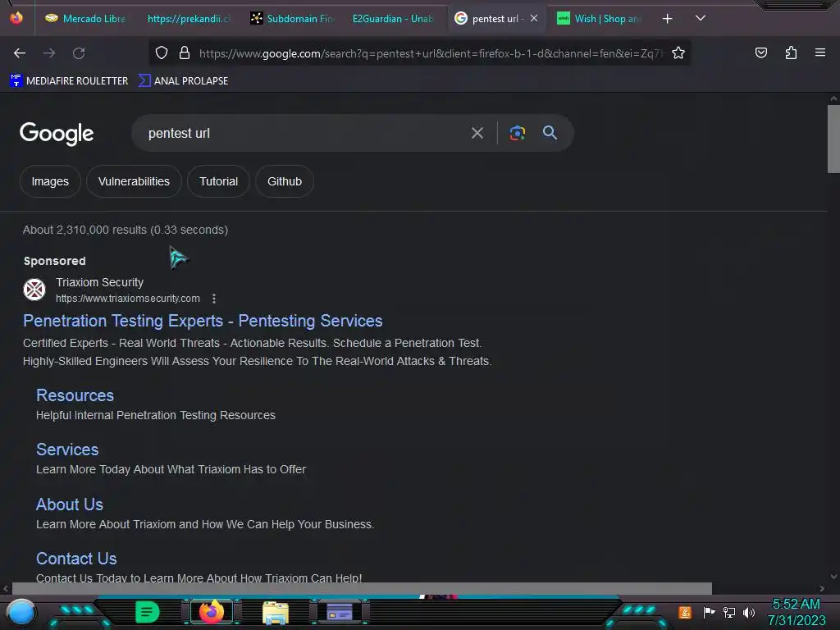
Task: Open a new tab with plus button
Action: point(667,19)
